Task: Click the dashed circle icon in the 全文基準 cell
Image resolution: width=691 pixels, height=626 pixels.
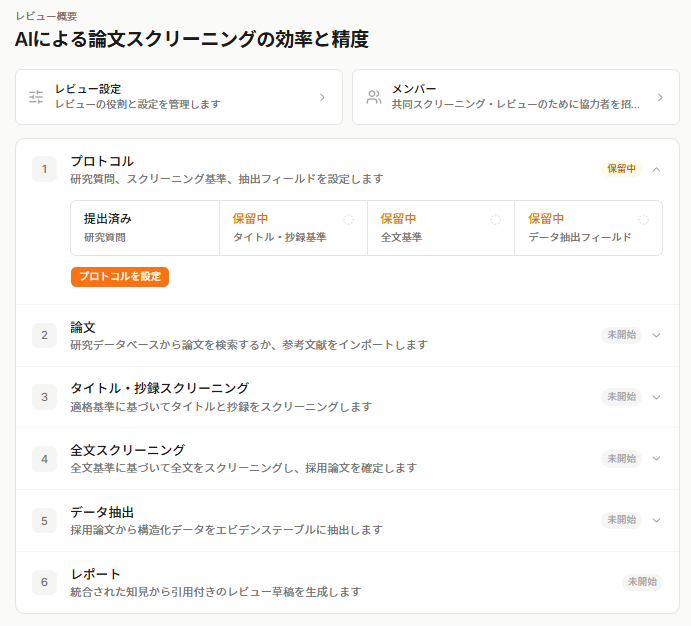Action: 495,219
